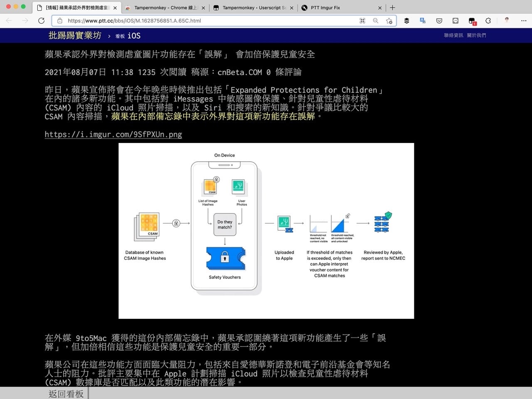
Task: Open the browser settings and more menu
Action: (x=524, y=20)
